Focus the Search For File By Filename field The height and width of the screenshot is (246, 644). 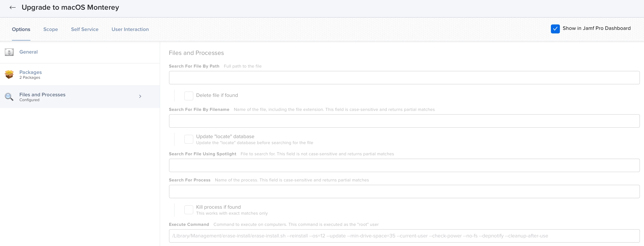(x=404, y=121)
